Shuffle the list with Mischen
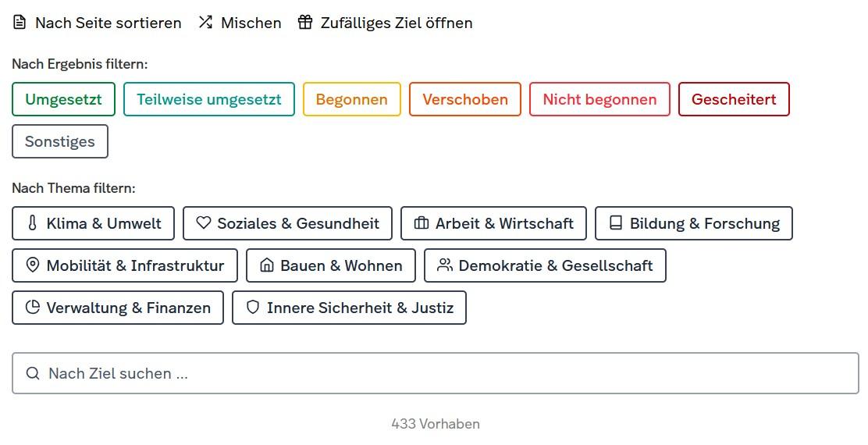 (x=240, y=23)
